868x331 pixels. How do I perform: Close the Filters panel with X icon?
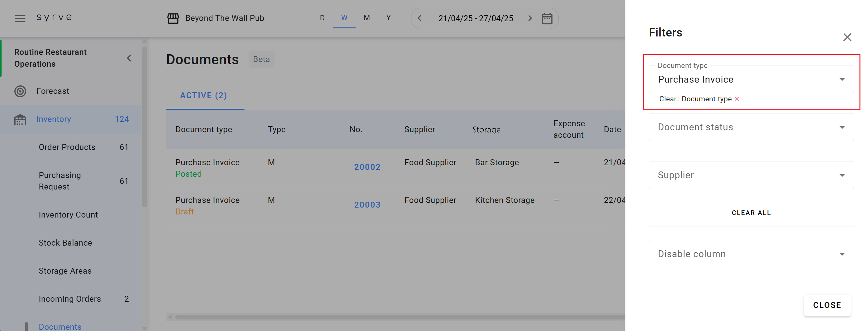click(x=847, y=37)
